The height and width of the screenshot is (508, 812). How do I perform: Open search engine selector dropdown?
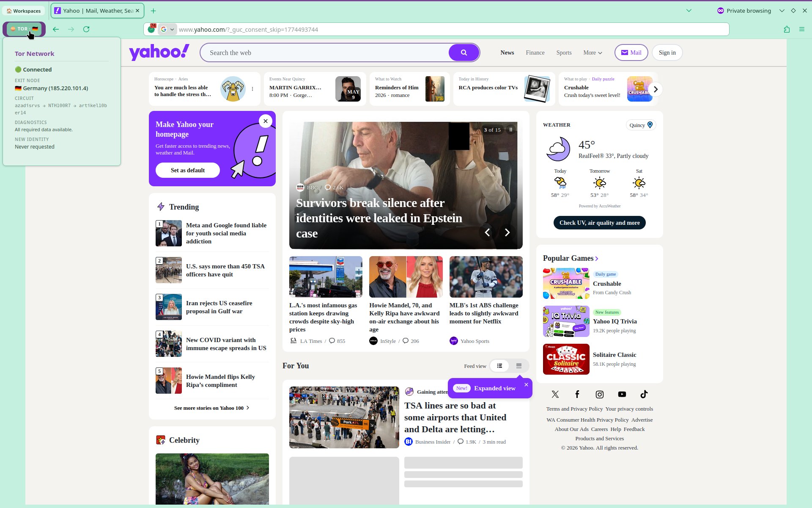pos(167,29)
